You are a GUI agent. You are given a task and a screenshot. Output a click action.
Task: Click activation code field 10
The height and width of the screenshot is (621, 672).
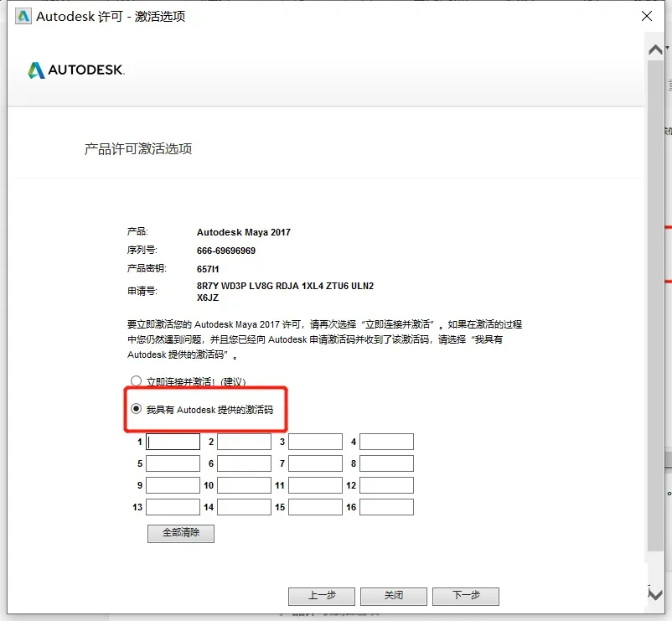coord(245,485)
